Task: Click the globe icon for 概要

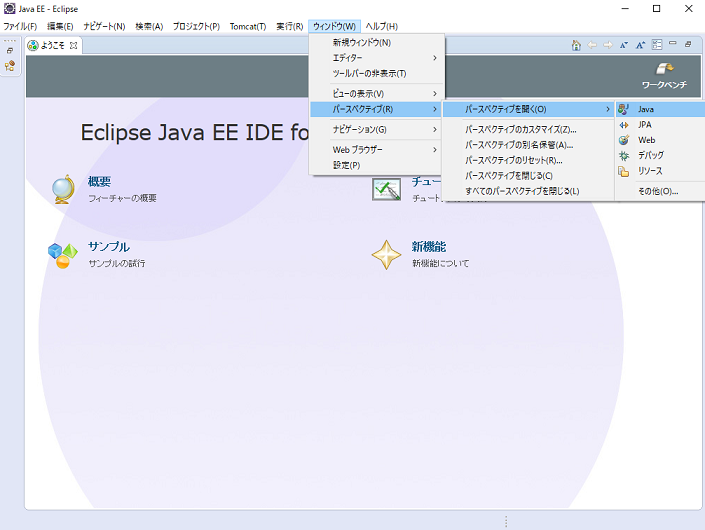Action: click(63, 189)
